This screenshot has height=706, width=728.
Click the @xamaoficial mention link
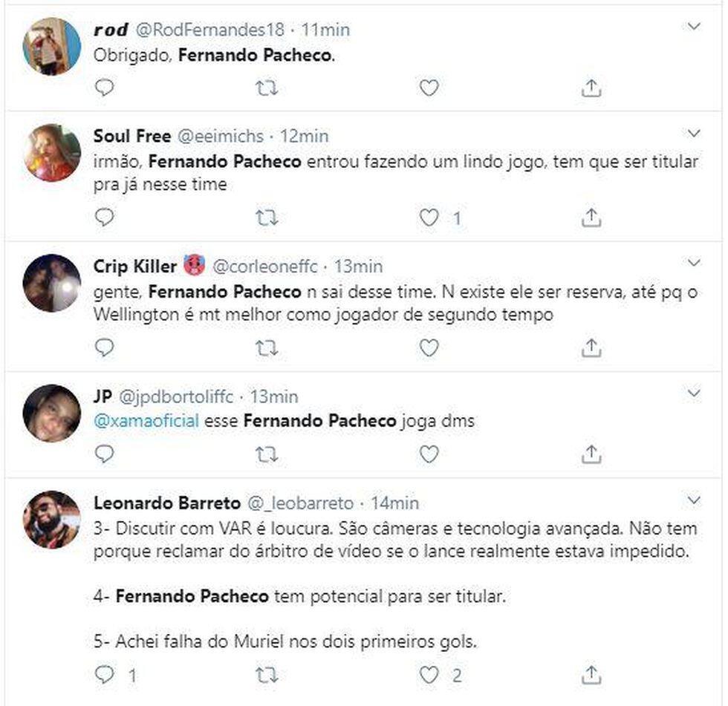point(146,421)
